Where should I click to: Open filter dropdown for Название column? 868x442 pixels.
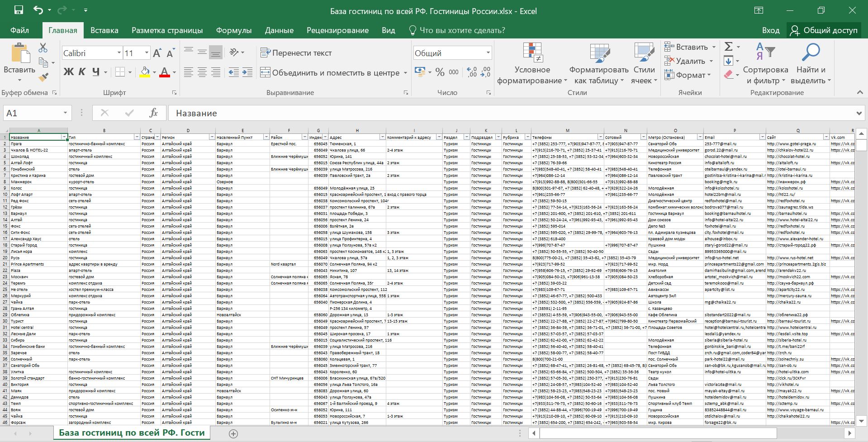click(x=64, y=137)
